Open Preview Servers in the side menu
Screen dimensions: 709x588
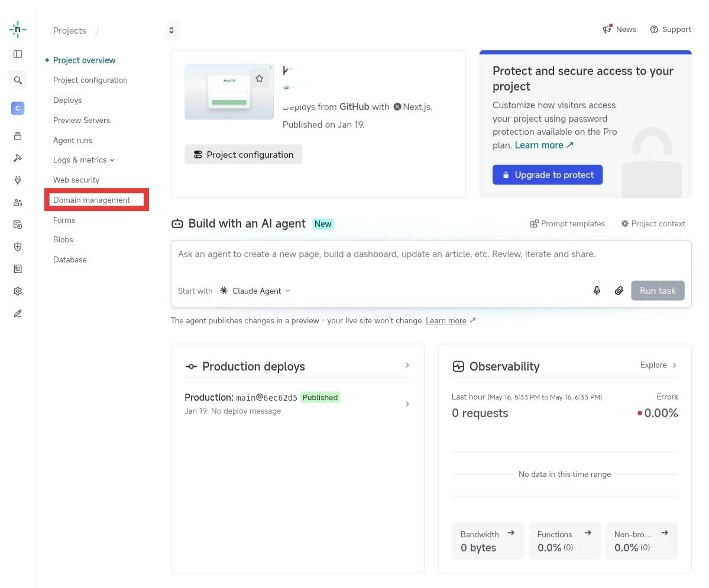[82, 120]
